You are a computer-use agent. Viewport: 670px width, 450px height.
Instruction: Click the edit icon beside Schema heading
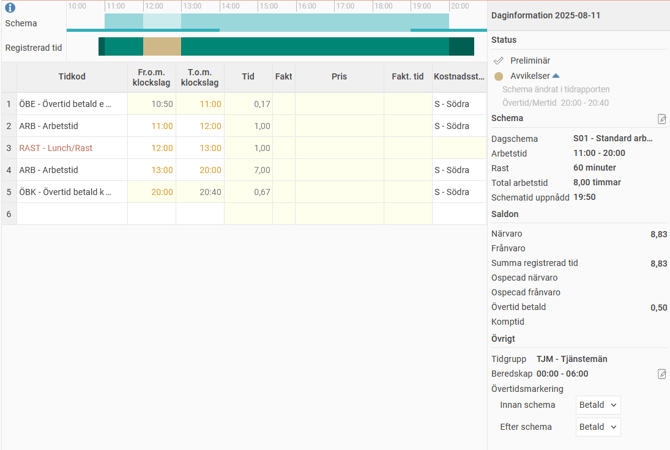click(x=661, y=119)
